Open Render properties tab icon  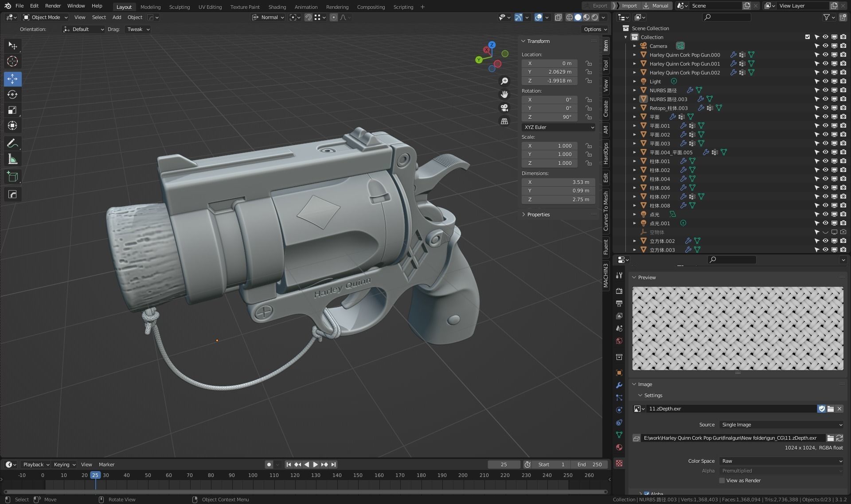(619, 291)
